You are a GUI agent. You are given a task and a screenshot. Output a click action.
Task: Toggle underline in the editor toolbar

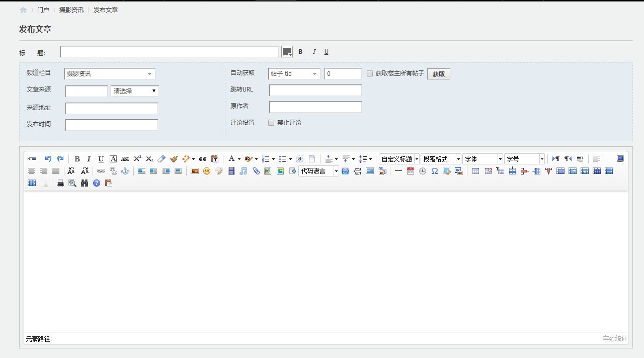101,159
